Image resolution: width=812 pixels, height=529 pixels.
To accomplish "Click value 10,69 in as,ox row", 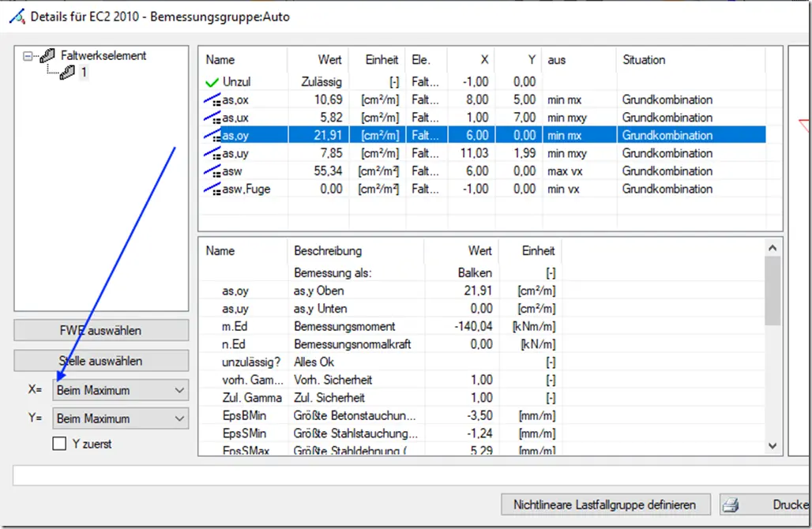I will tap(329, 99).
